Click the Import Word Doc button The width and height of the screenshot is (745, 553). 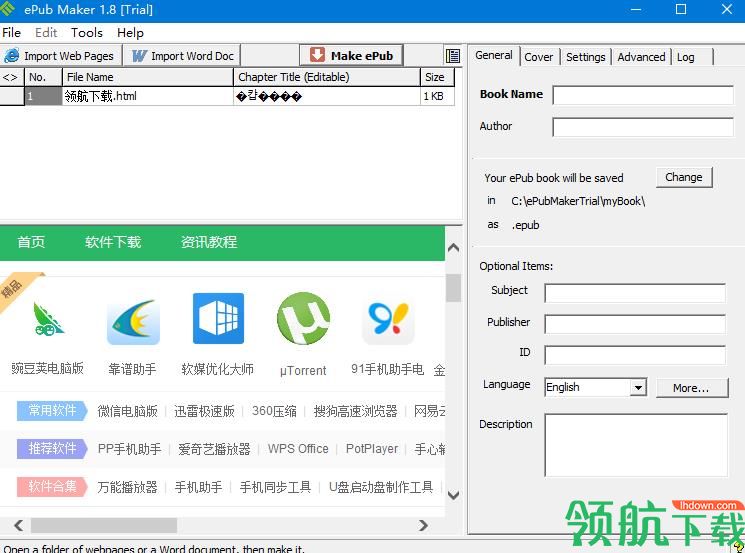click(x=182, y=56)
